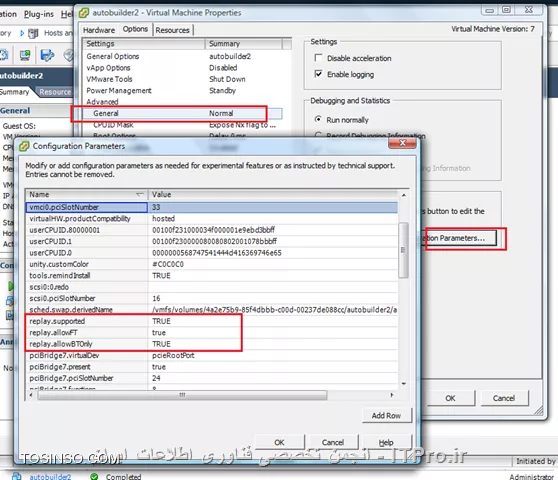Image resolution: width=558 pixels, height=480 pixels.
Task: Click the empty value cell of scsi0:0.redo
Action: click(273, 287)
